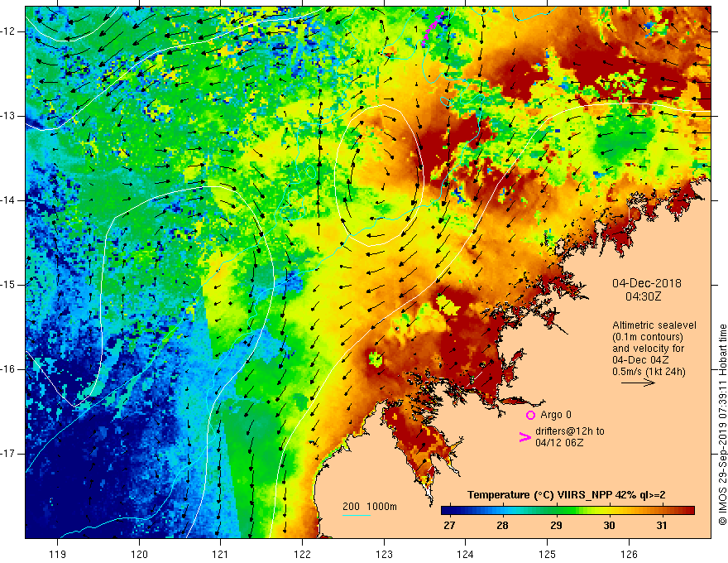The image size is (728, 563).
Task: Click the 'Argo 0' legend label
Action: coord(556,415)
